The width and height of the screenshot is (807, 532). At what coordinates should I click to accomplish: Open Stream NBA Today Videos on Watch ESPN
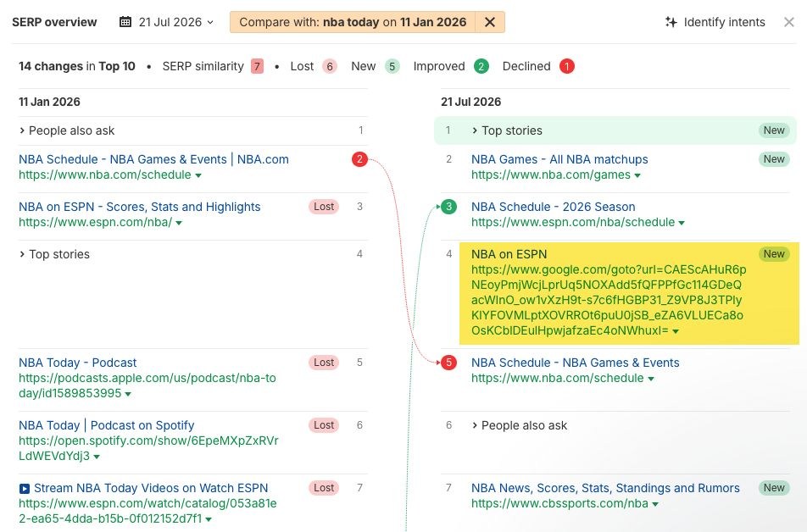(151, 488)
